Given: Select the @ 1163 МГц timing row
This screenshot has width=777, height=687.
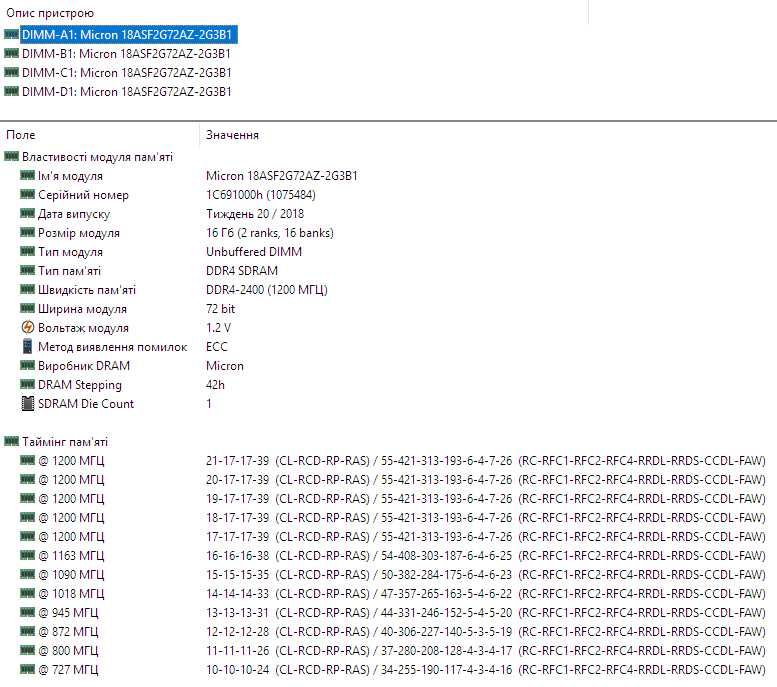Looking at the screenshot, I should (x=392, y=556).
